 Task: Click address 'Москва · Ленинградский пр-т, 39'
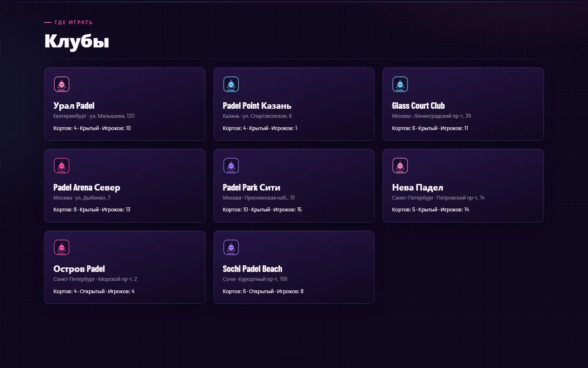[x=432, y=116]
